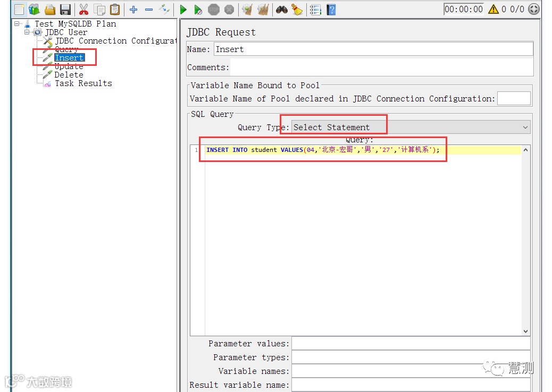The image size is (552, 392).
Task: Click the Clear All double broom icon
Action: pyautogui.click(x=263, y=10)
